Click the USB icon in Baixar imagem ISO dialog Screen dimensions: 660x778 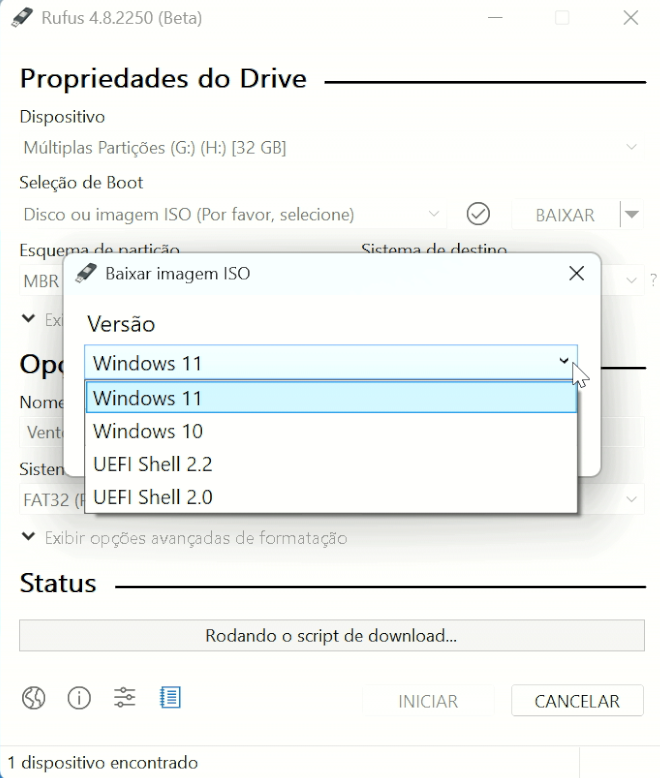click(85, 273)
